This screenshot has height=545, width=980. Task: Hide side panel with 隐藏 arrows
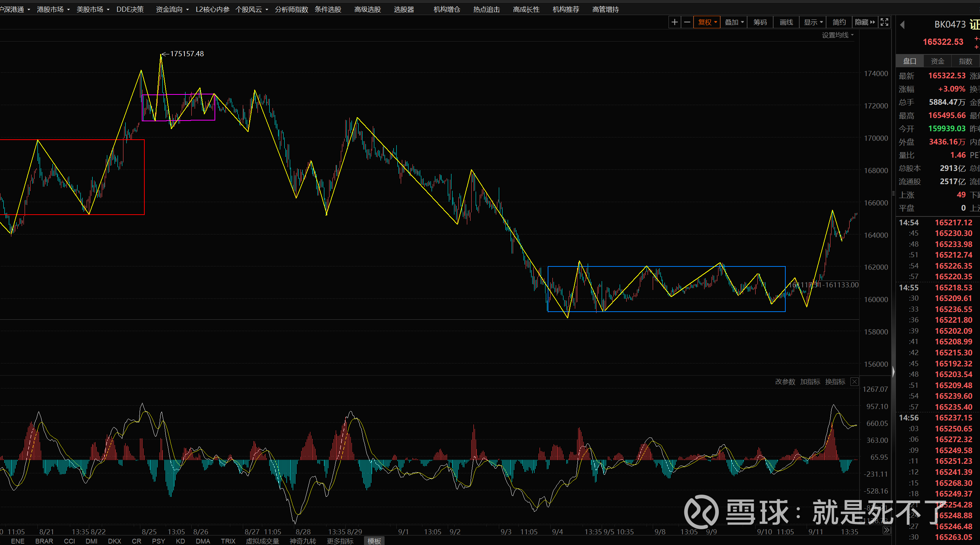(x=865, y=22)
